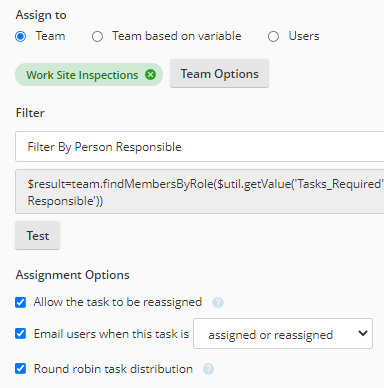The image size is (384, 388).
Task: Click the dropdown chevron on email option
Action: (x=363, y=333)
